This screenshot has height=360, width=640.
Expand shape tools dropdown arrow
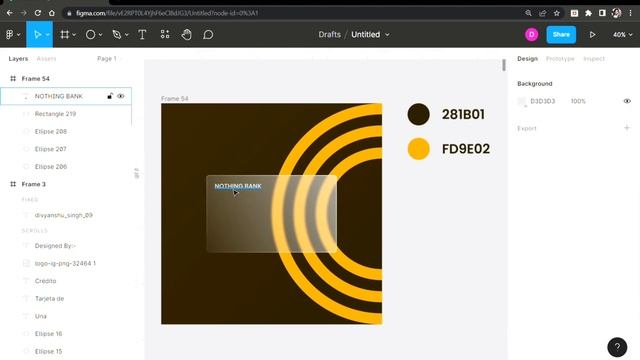100,35
